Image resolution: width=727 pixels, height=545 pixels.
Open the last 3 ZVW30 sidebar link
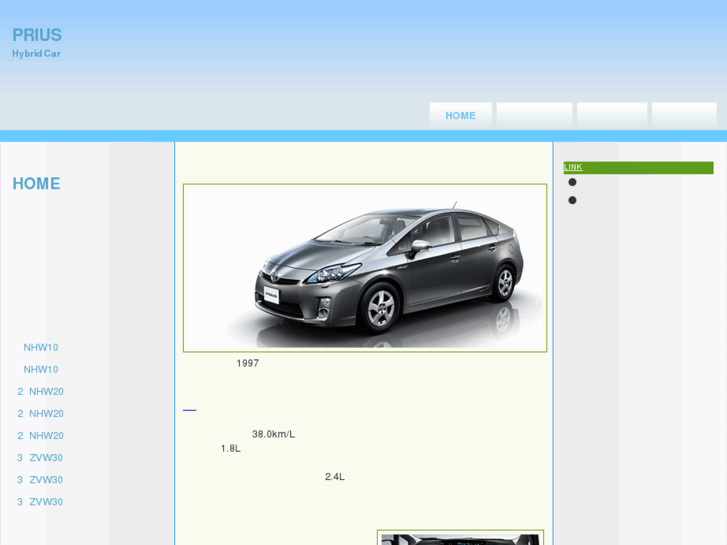click(x=40, y=502)
